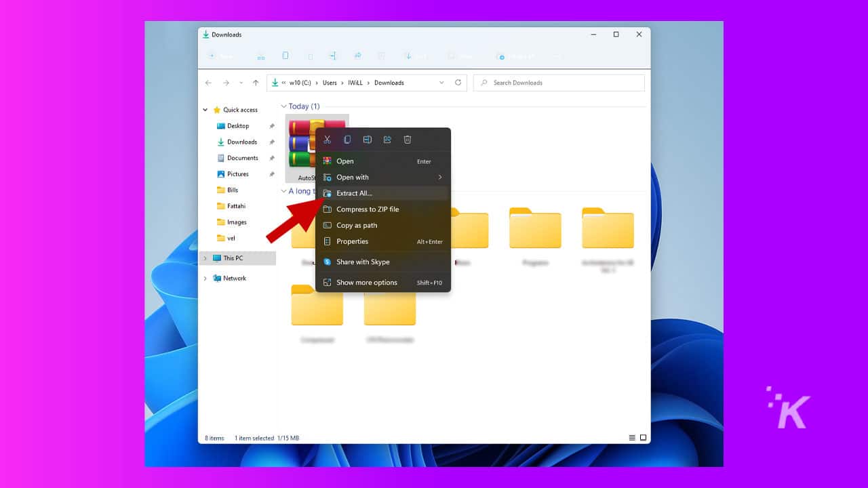Go back to the previous folder
Image resolution: width=868 pixels, height=488 pixels.
[x=208, y=82]
